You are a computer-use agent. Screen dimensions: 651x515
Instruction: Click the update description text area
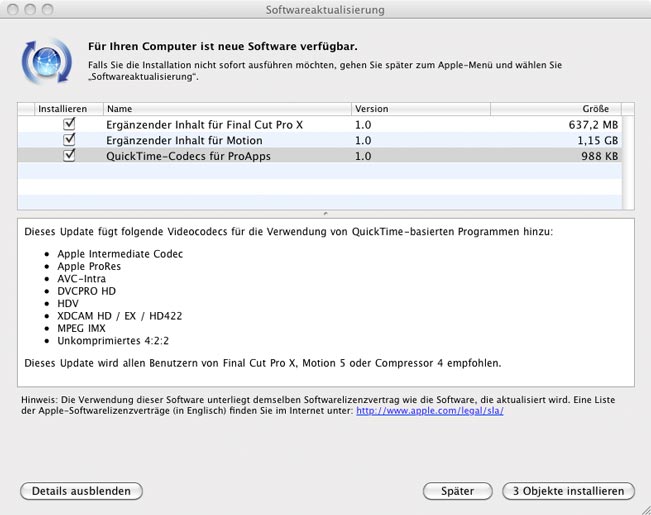point(325,300)
